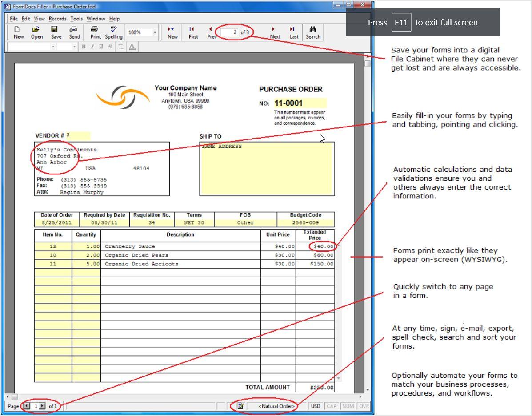Open the View menu
This screenshot has width=532, height=416.
pyautogui.click(x=40, y=19)
